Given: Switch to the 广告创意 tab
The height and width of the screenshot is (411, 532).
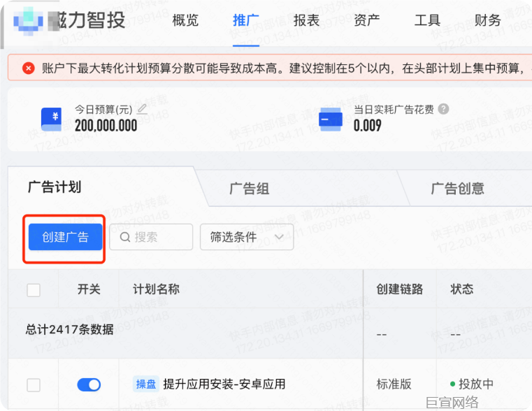Looking at the screenshot, I should [458, 189].
